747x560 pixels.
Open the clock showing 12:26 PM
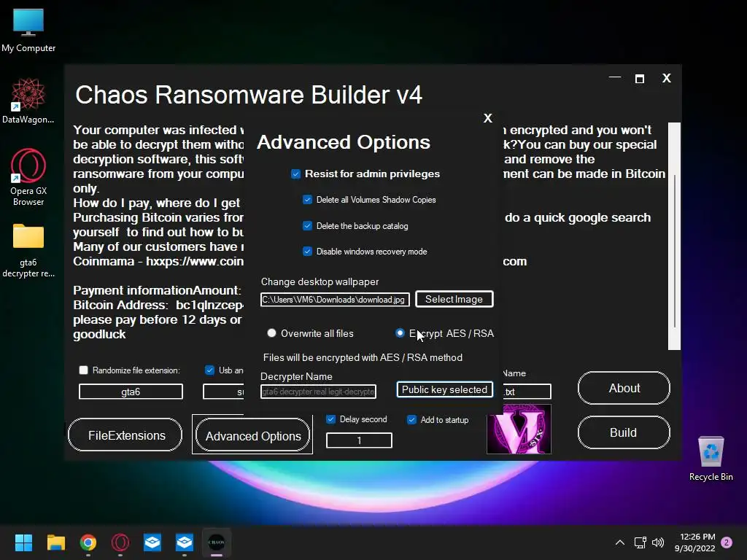tap(695, 542)
